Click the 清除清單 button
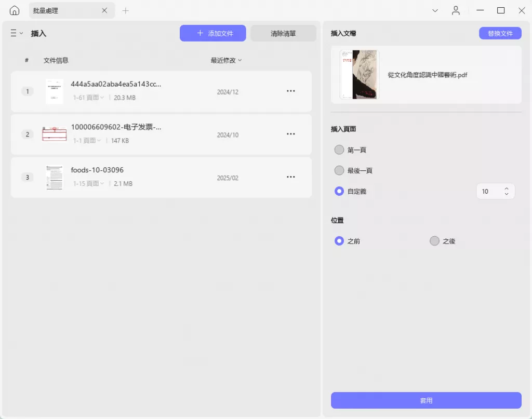Viewport: 532px width, 419px height. [x=283, y=33]
